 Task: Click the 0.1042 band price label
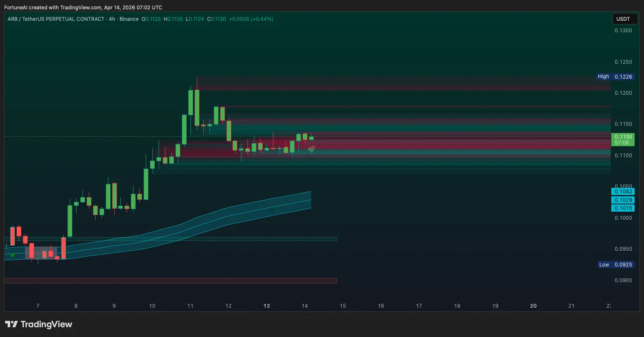623,192
